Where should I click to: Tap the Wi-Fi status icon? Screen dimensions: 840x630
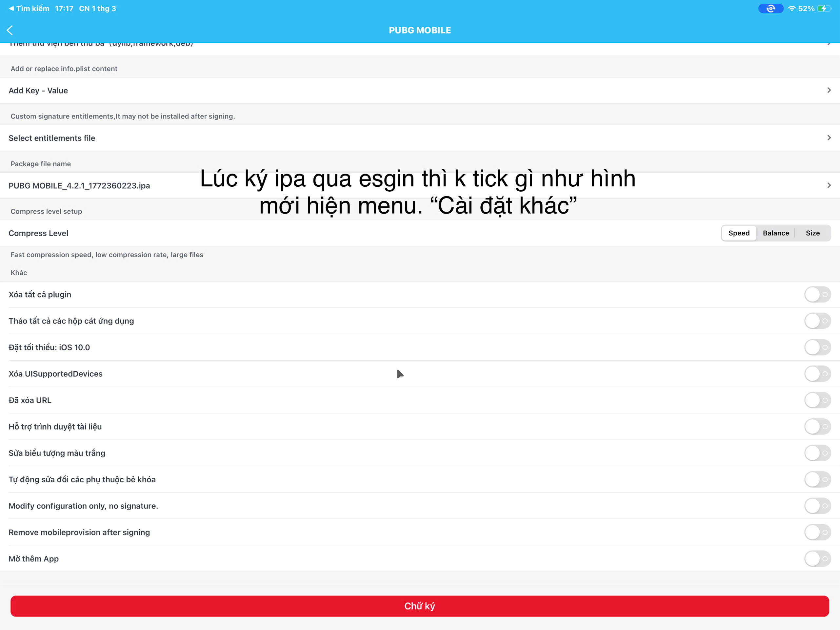tap(791, 9)
